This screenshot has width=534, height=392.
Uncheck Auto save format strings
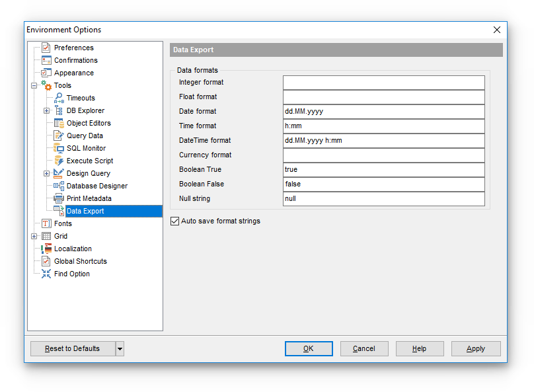[175, 221]
